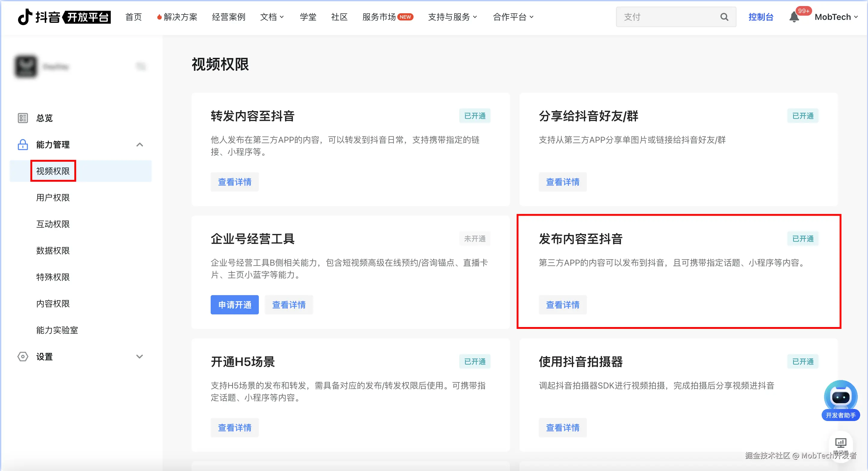Click the flame icon beside 解决方案
The height and width of the screenshot is (471, 868).
click(x=160, y=17)
